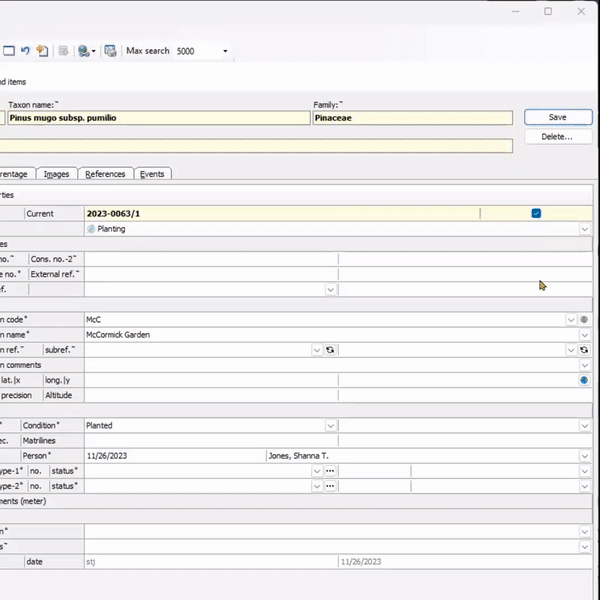Go to the Events tab
The height and width of the screenshot is (600, 600).
(x=152, y=174)
